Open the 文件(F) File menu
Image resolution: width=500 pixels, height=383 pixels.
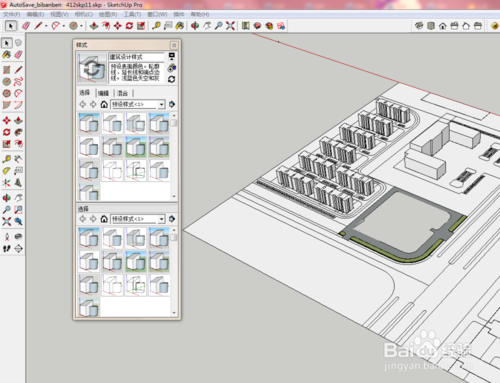[12, 14]
